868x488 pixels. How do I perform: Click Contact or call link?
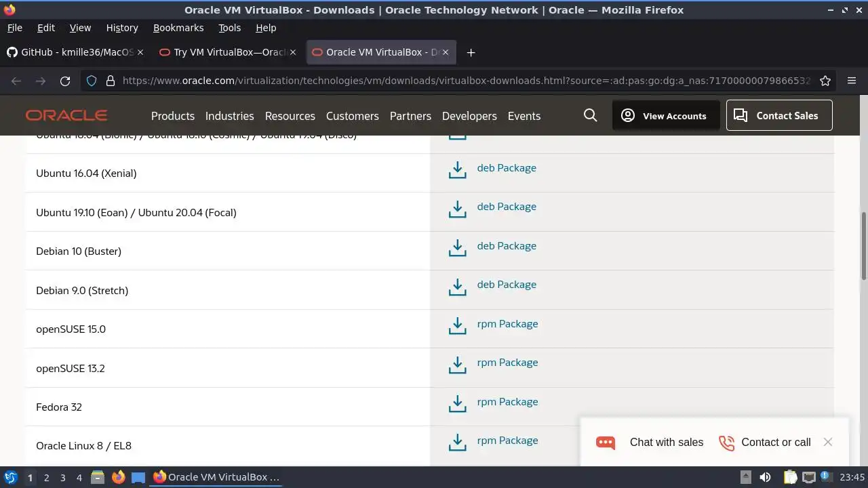click(776, 443)
